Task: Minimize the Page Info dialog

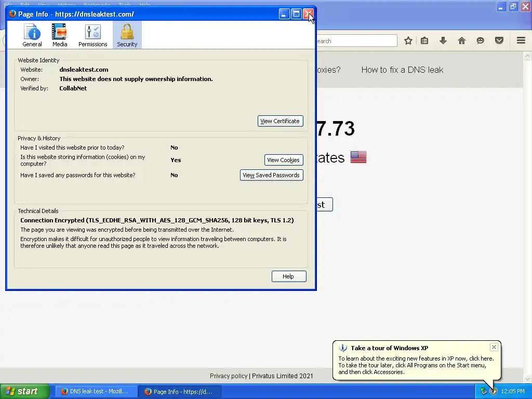Action: pyautogui.click(x=284, y=14)
